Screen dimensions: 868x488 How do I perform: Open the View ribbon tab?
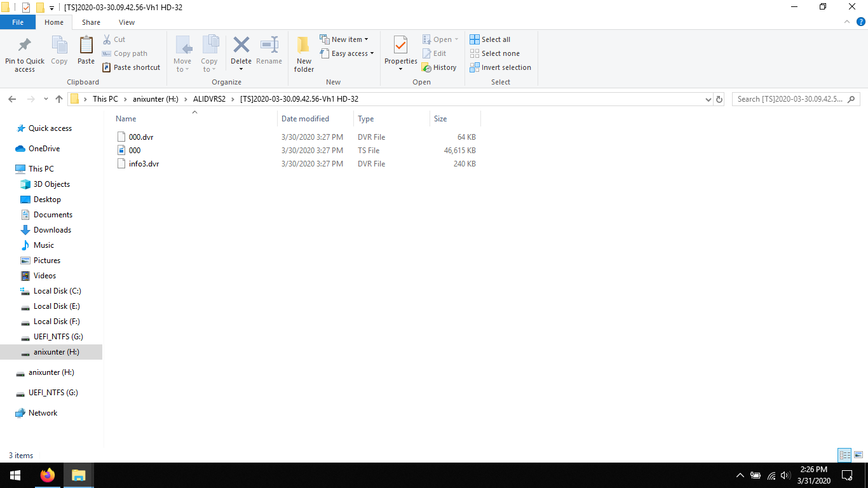[126, 22]
